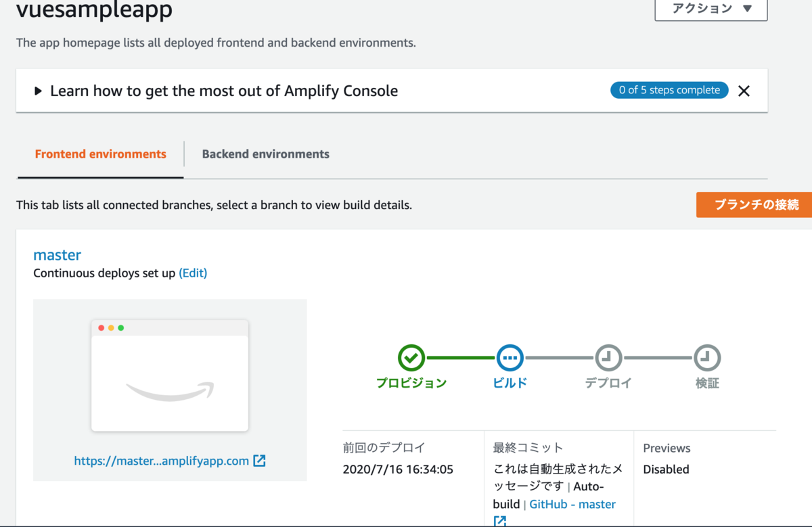Click external-link icon beside master amplifyapp URL
Image resolution: width=812 pixels, height=527 pixels.
[x=259, y=461]
